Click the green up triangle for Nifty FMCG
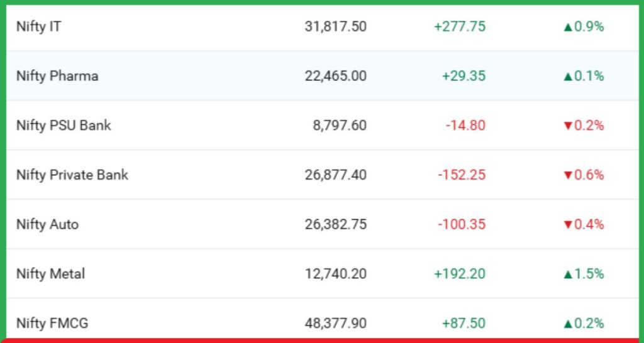 tap(569, 324)
